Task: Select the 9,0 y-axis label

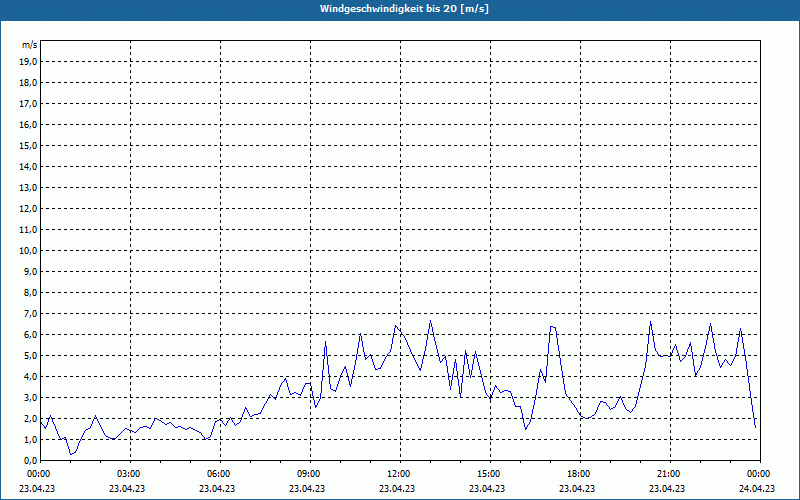Action: [x=30, y=271]
